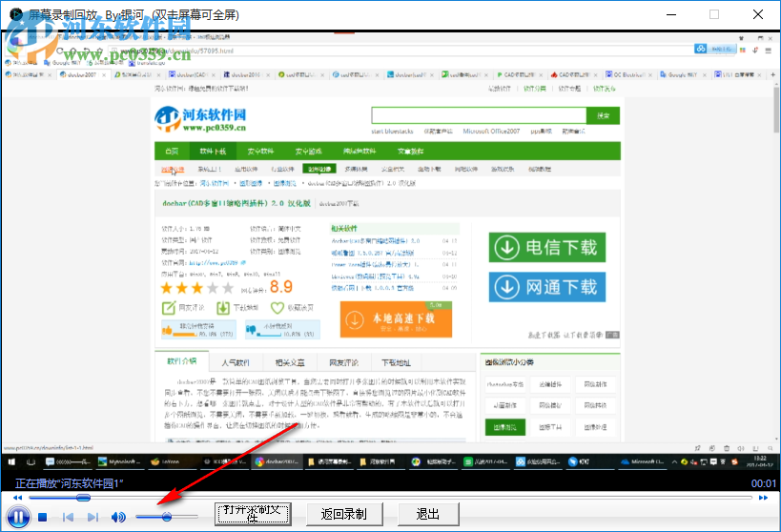Stop playback with the square stop icon
781x532 pixels.
42,518
